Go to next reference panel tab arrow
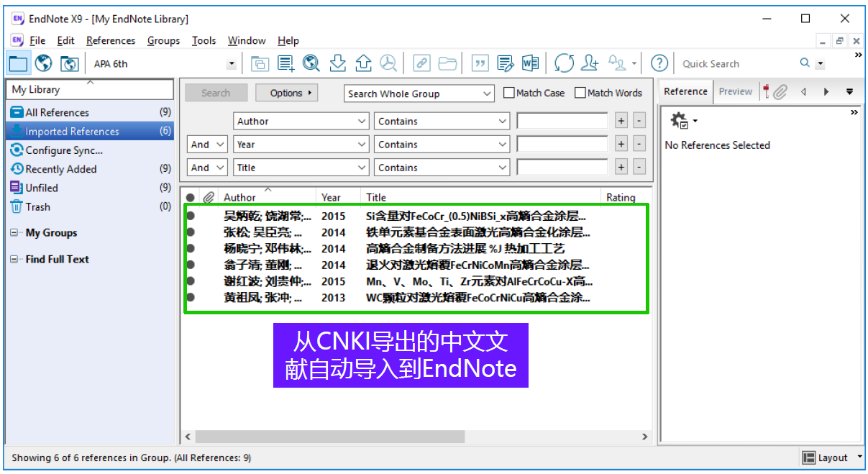The width and height of the screenshot is (868, 474). coord(826,91)
